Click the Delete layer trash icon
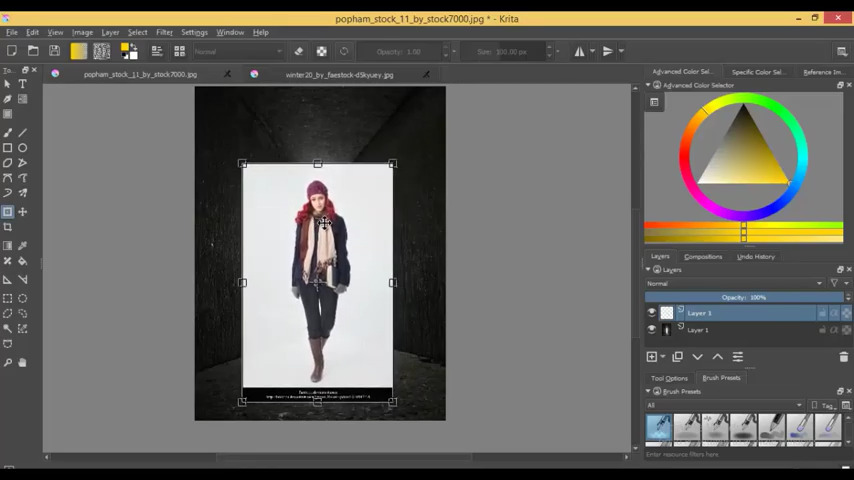Viewport: 854px width, 480px height. (843, 357)
